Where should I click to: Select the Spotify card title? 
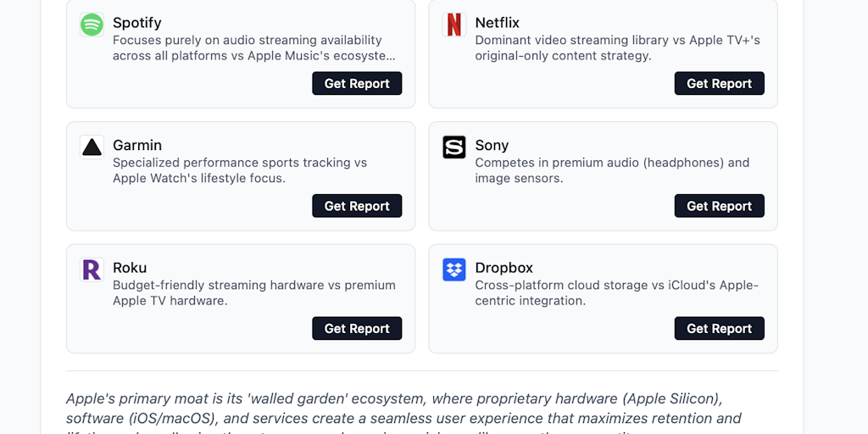pyautogui.click(x=137, y=23)
